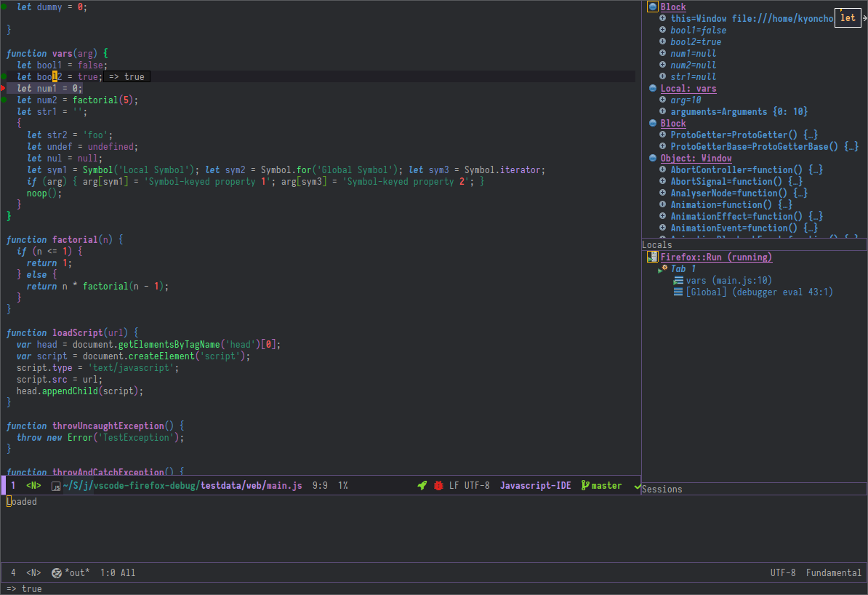Select the vars (main.js:10) stack frame
Screen dimensions: 868x595
(728, 280)
